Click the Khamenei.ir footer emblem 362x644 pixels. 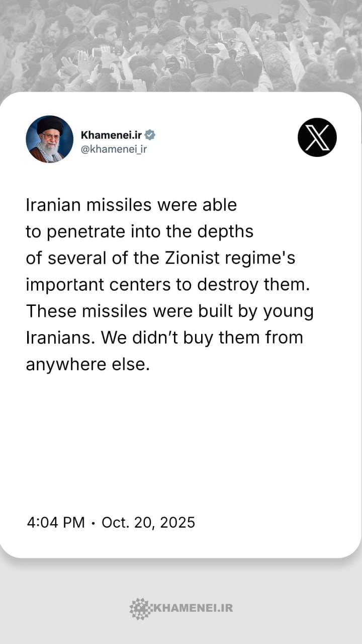pyautogui.click(x=140, y=608)
